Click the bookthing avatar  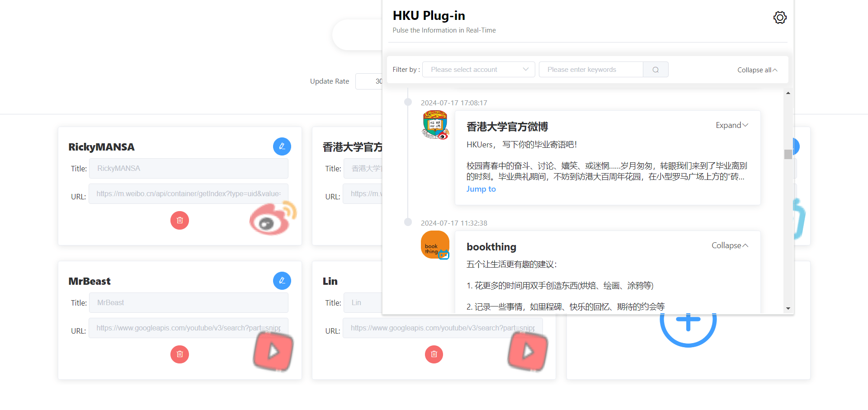pos(435,245)
